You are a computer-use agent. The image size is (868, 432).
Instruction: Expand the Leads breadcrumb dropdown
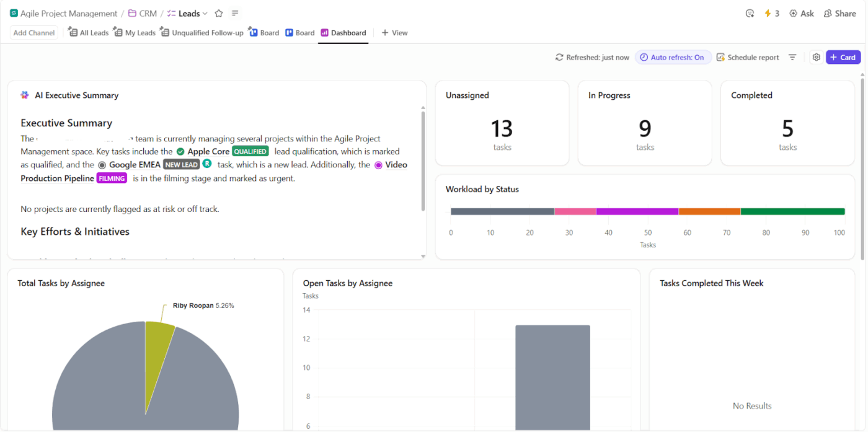[205, 12]
